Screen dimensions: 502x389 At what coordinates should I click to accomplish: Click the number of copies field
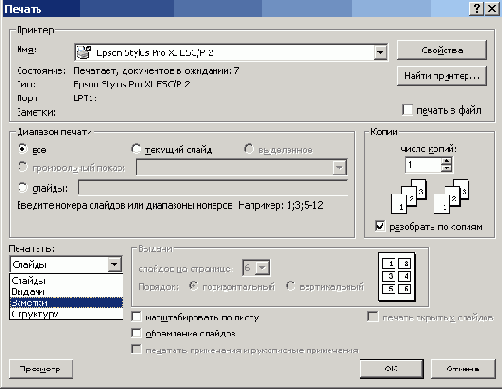pos(423,165)
